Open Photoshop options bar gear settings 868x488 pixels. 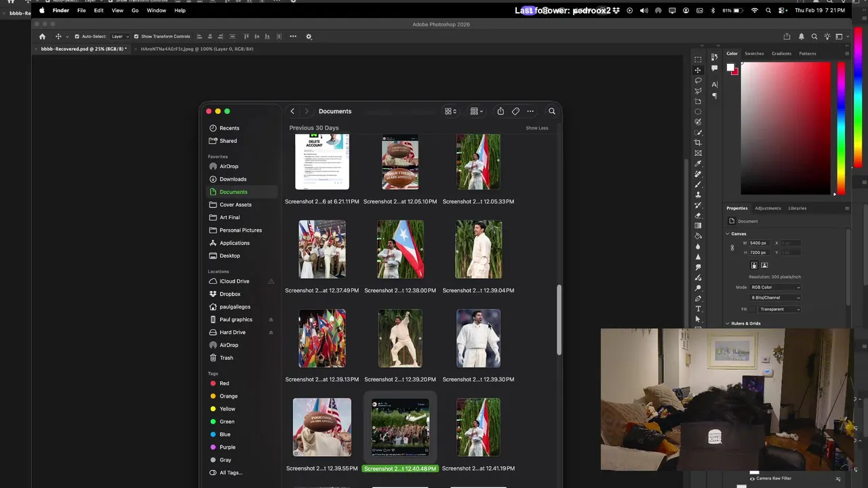pos(309,37)
